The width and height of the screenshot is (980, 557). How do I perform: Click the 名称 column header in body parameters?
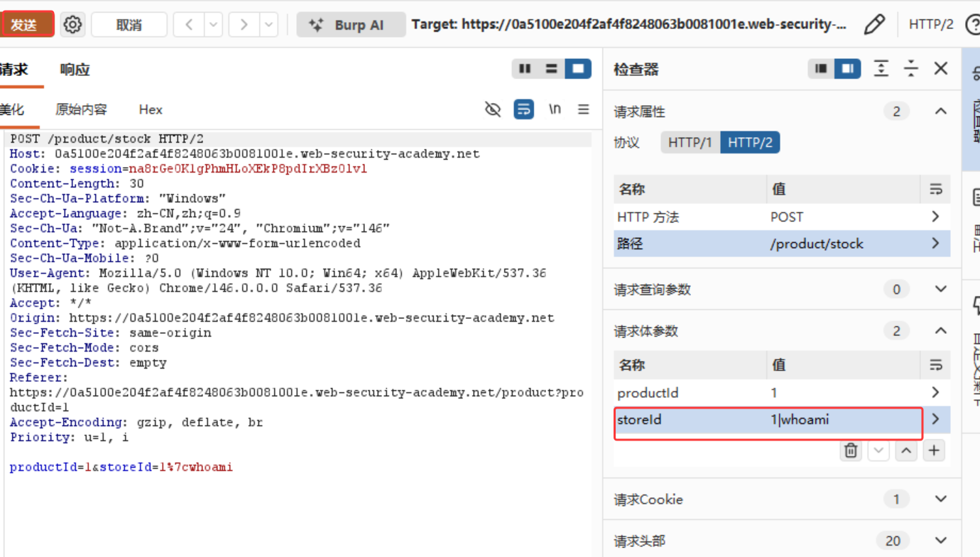pos(631,365)
